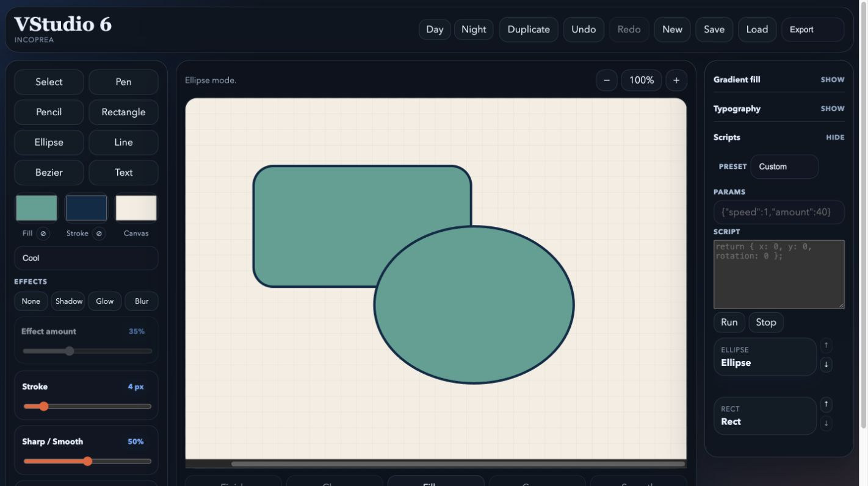868x486 pixels.
Task: Click the Duplicate button
Action: click(529, 29)
